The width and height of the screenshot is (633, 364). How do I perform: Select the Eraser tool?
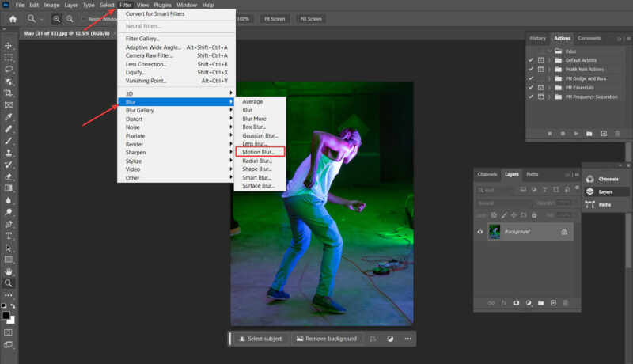pos(8,176)
